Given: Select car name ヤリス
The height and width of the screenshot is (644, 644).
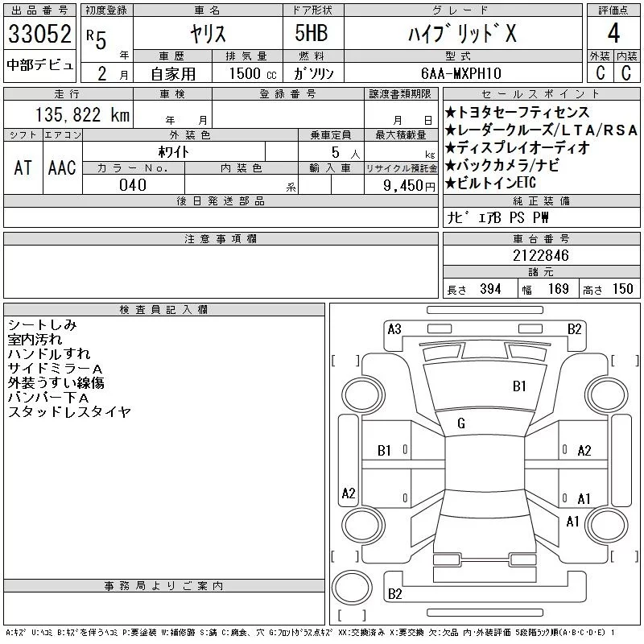Looking at the screenshot, I should (208, 34).
